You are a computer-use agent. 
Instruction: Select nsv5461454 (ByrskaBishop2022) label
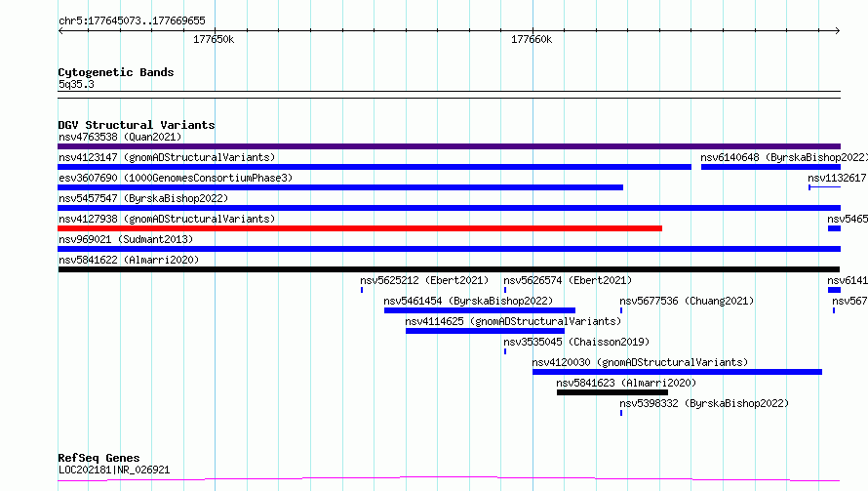pos(468,301)
